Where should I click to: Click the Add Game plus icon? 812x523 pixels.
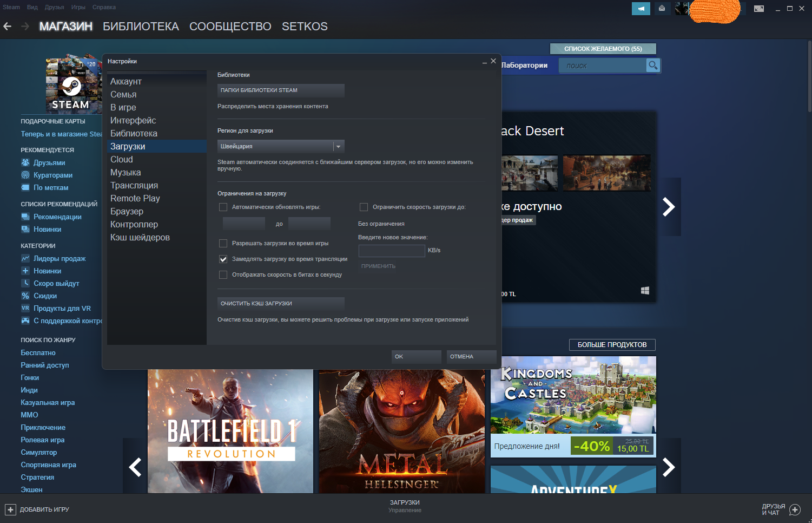click(10, 509)
